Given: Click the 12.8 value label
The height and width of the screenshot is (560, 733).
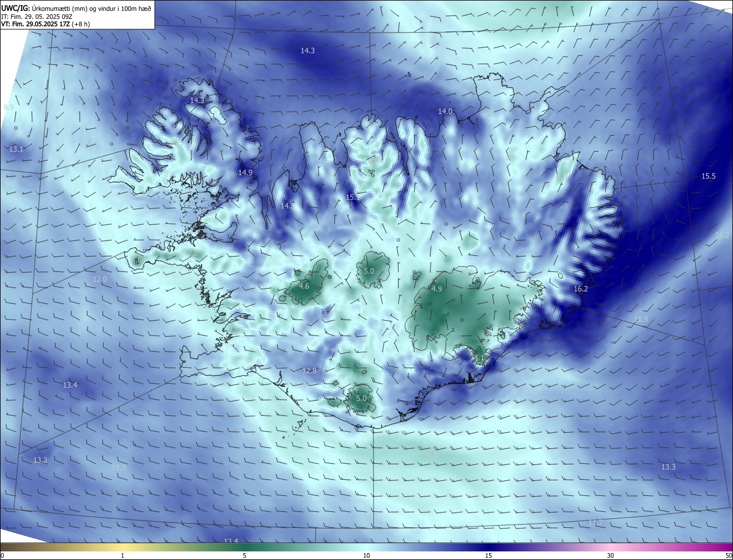Looking at the screenshot, I should click(309, 371).
